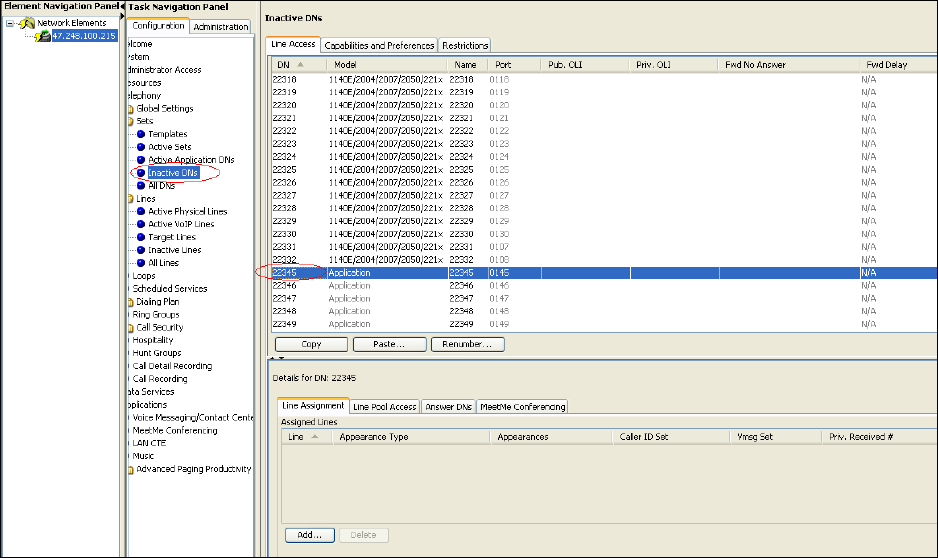Click the Active Sets bullet icon
Viewport: 938px width, 558px height.
[x=141, y=147]
